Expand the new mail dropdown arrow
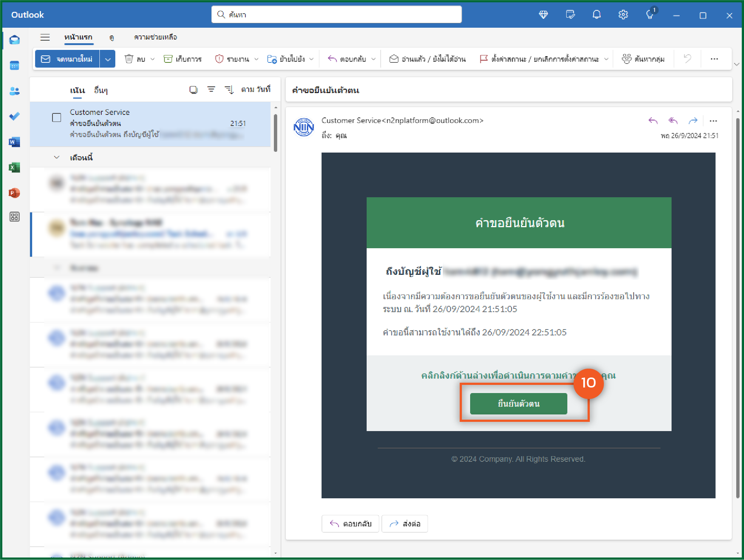Viewport: 744px width, 560px height. click(x=108, y=59)
